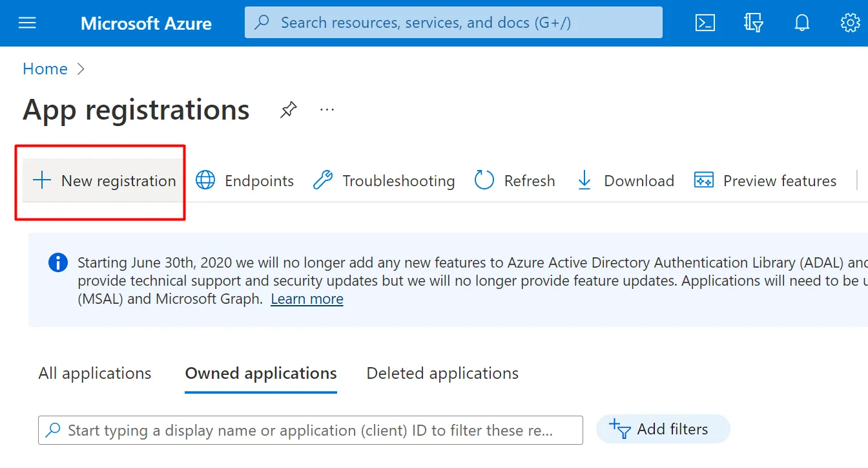Switch to the All applications tab
This screenshot has height=468, width=868.
point(95,374)
